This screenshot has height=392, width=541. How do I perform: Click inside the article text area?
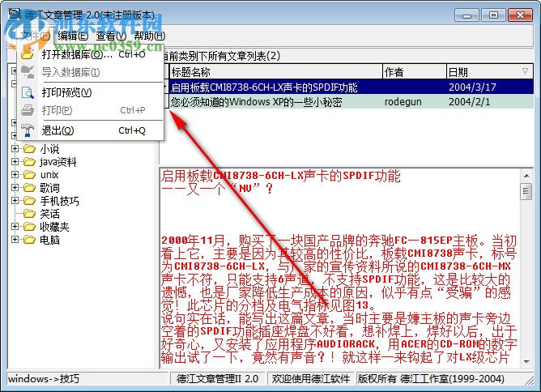340,268
